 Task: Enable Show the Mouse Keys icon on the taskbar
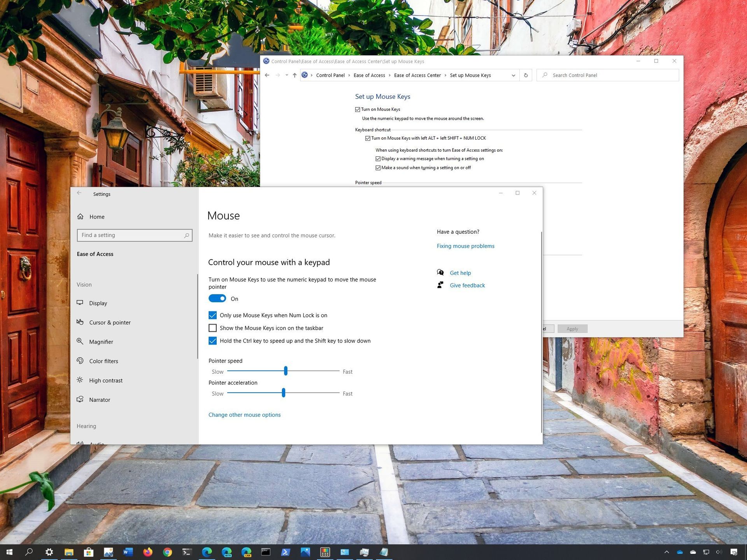[x=212, y=328]
